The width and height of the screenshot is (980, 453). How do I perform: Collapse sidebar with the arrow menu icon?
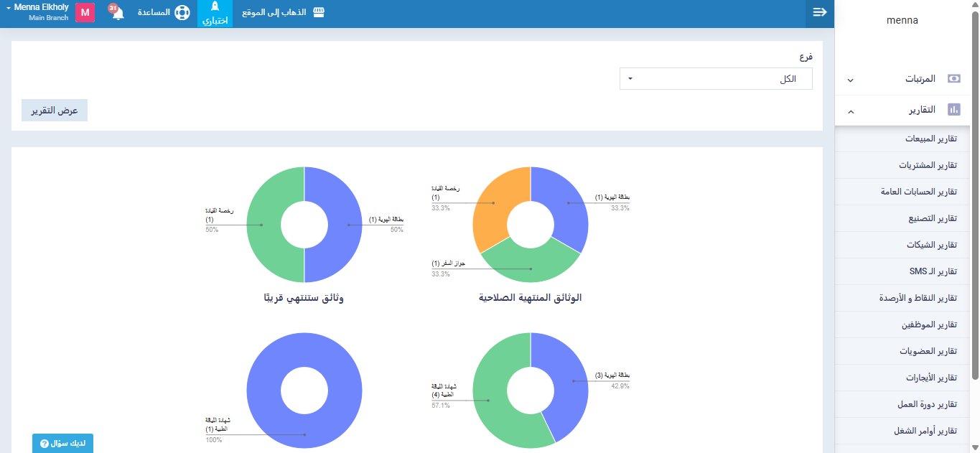point(819,12)
